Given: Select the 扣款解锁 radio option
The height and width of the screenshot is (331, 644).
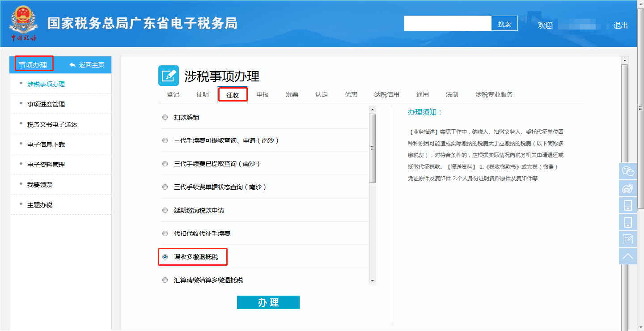Looking at the screenshot, I should tap(165, 117).
